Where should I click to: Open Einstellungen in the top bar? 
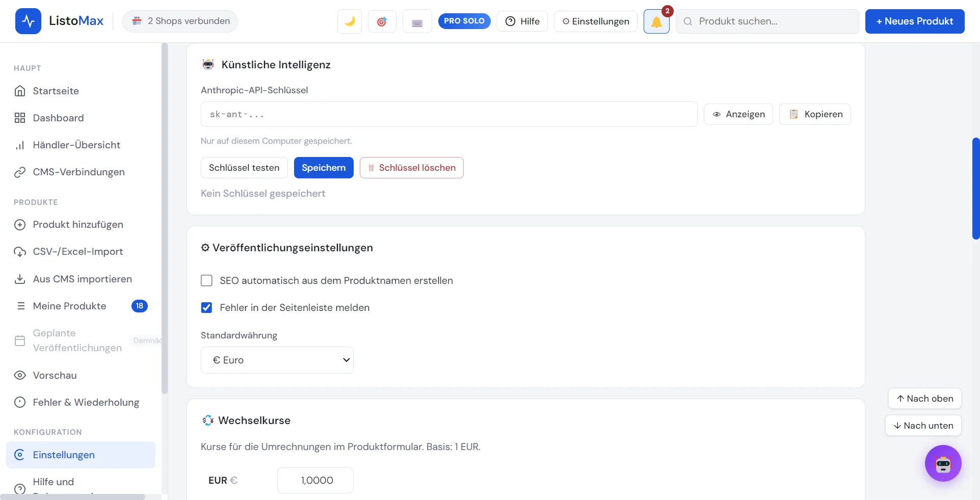click(596, 21)
